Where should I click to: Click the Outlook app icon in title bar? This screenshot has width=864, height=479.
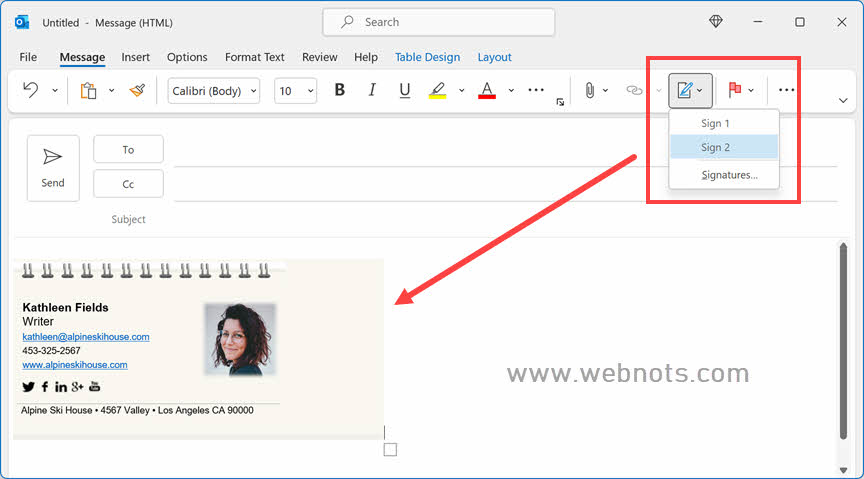pyautogui.click(x=22, y=23)
